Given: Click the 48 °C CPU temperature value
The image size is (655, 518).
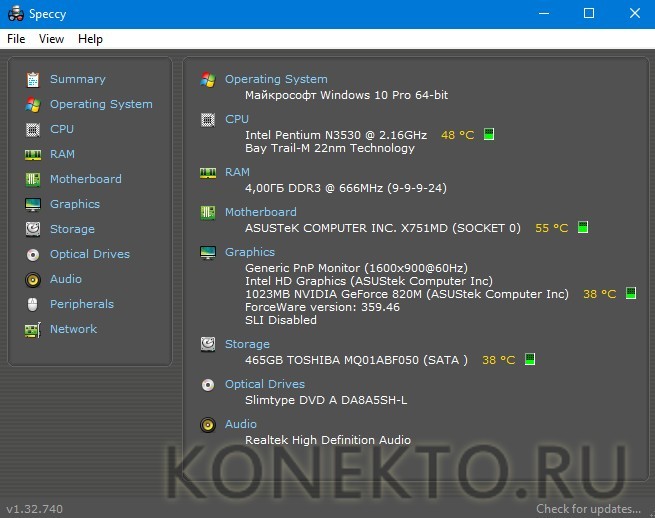Looking at the screenshot, I should point(457,135).
